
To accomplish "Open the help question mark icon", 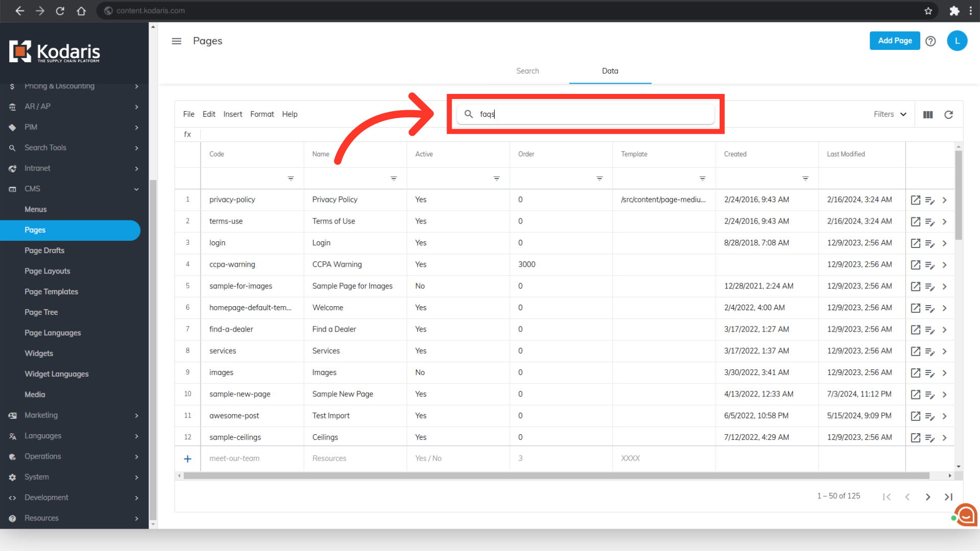I will (930, 41).
